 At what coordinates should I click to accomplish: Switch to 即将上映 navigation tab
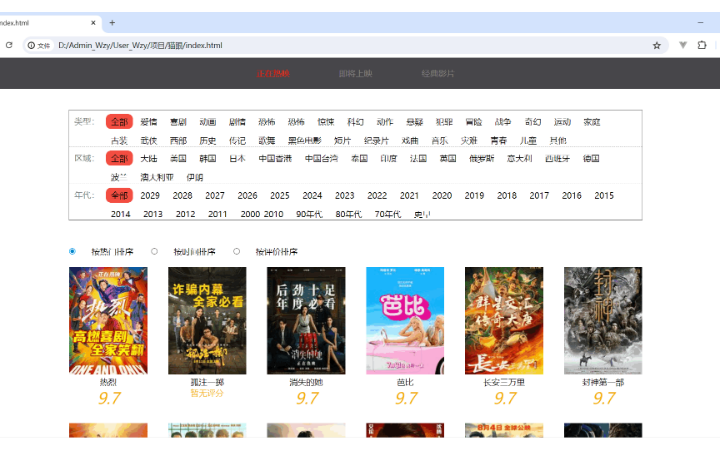[355, 73]
